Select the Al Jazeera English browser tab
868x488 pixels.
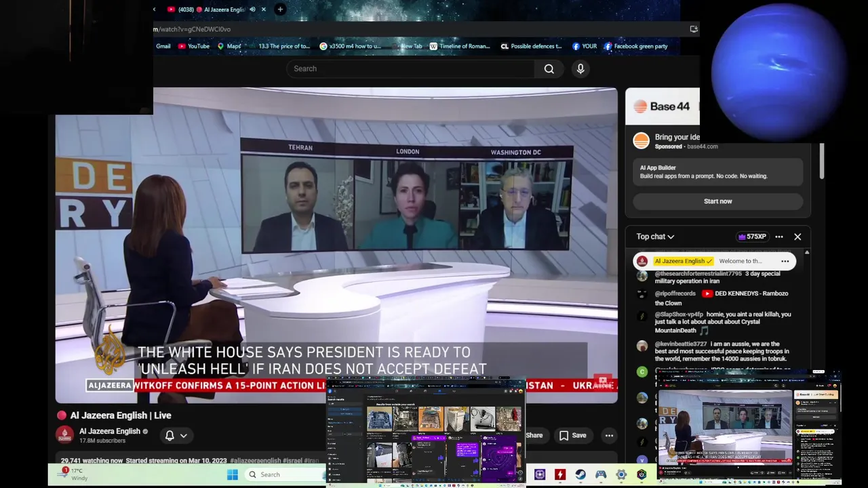click(216, 9)
